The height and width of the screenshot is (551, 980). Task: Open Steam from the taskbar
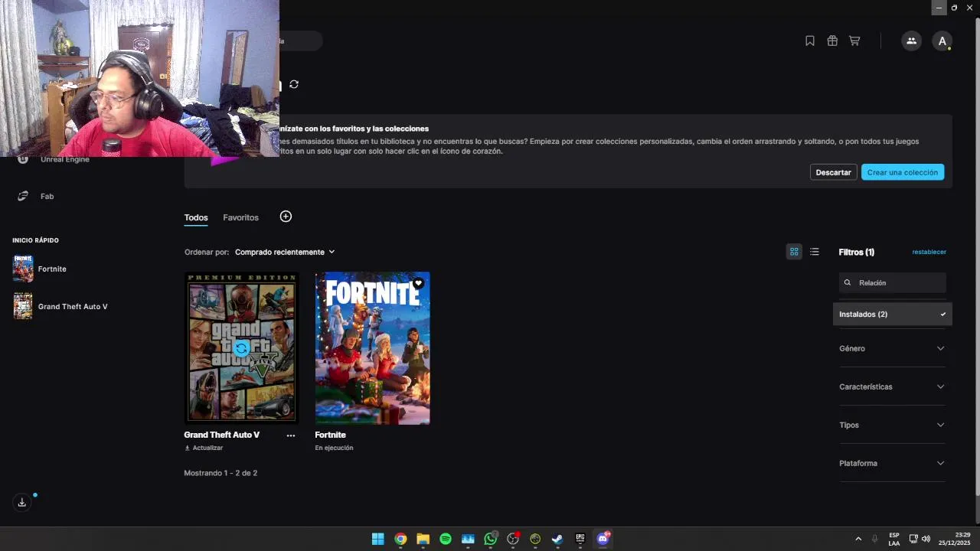pyautogui.click(x=557, y=539)
